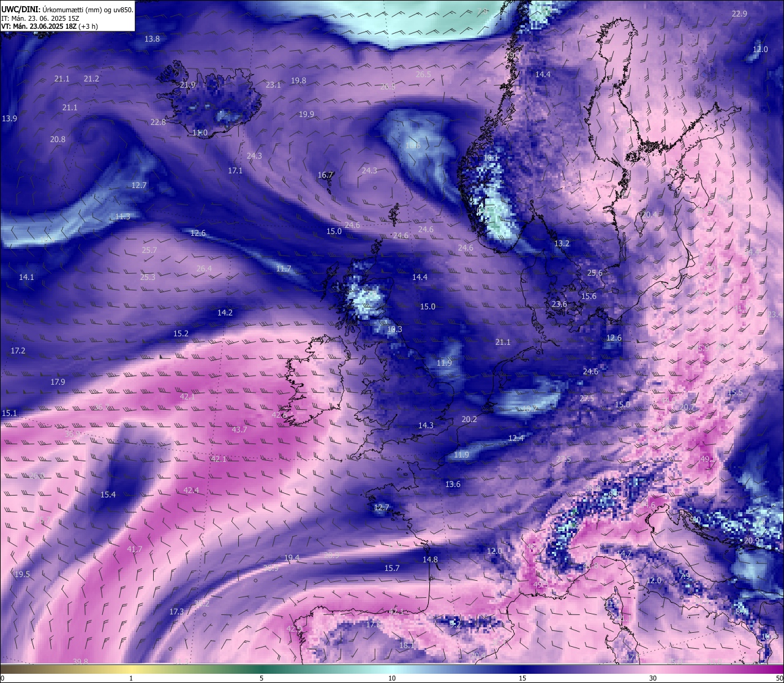784x683 pixels.
Task: Click the 15.4 value in dark patch
Action: coord(108,494)
